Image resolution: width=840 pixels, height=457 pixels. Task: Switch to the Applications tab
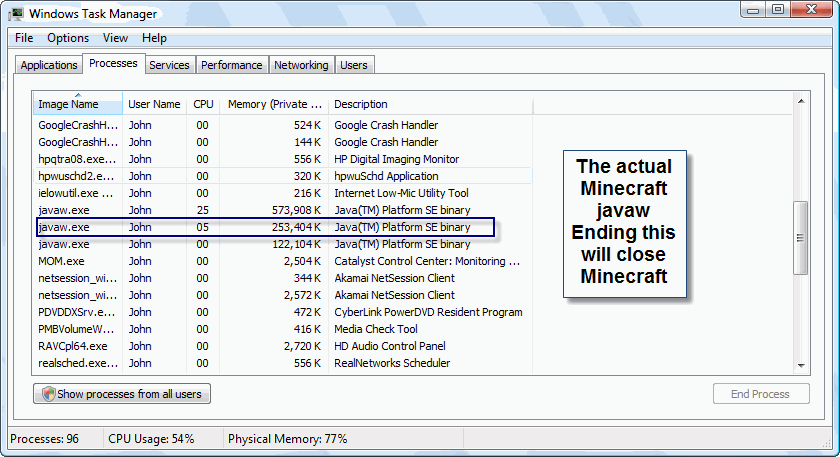49,65
